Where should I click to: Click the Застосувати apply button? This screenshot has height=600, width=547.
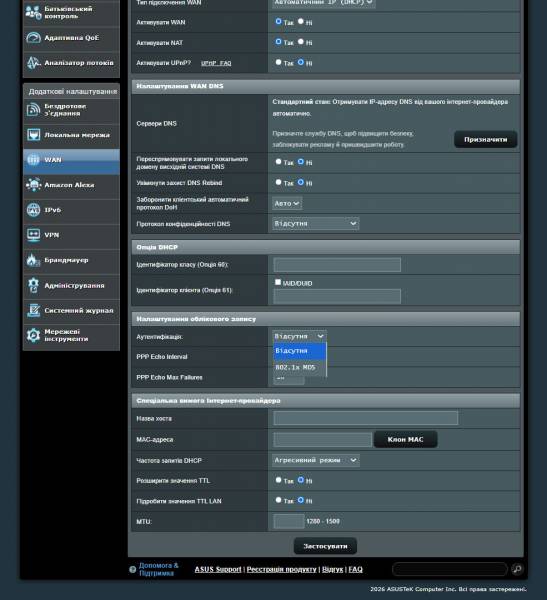click(325, 546)
